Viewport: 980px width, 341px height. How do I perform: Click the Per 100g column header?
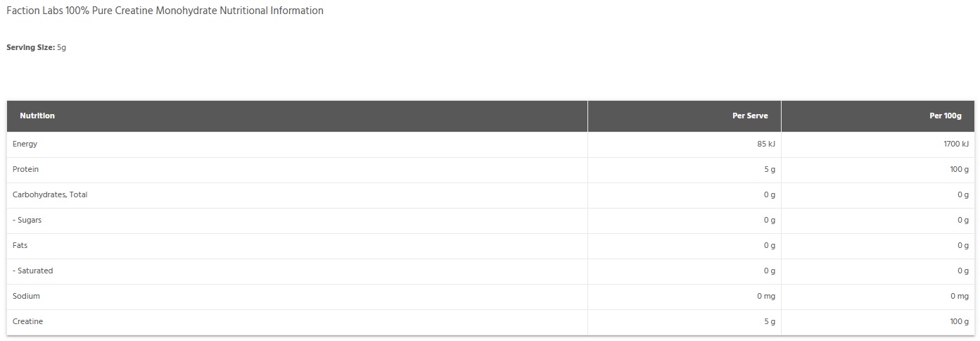946,116
